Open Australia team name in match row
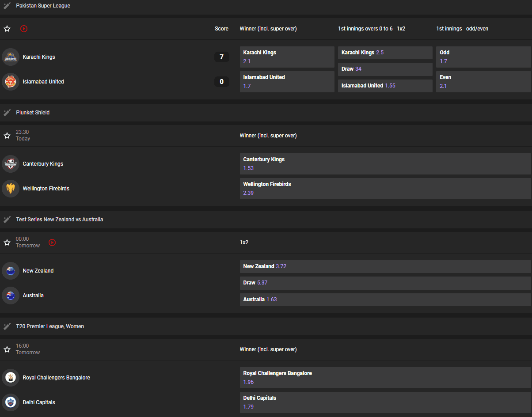The width and height of the screenshot is (532, 417). pos(33,296)
